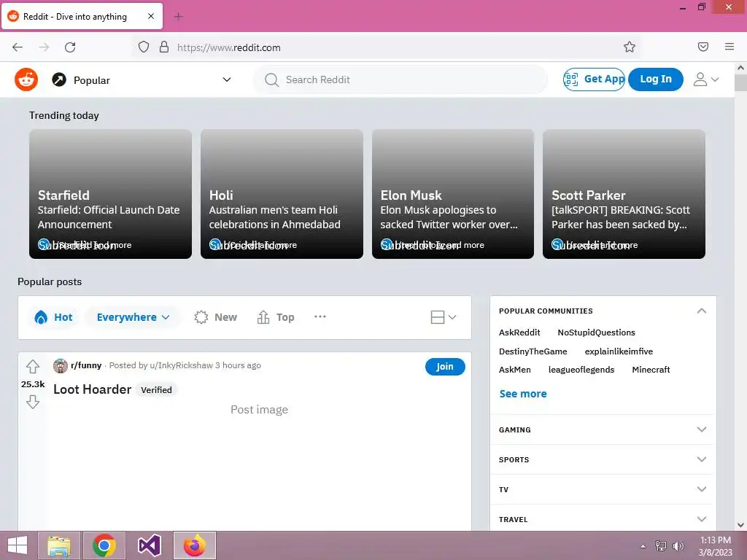
Task: Open Google Chrome from the taskbar
Action: (104, 545)
